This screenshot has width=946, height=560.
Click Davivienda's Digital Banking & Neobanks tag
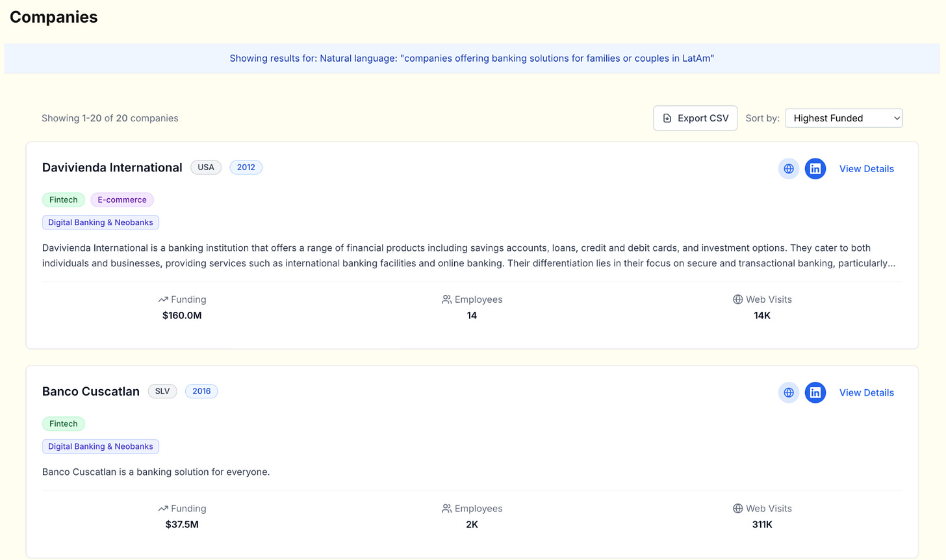coord(101,222)
